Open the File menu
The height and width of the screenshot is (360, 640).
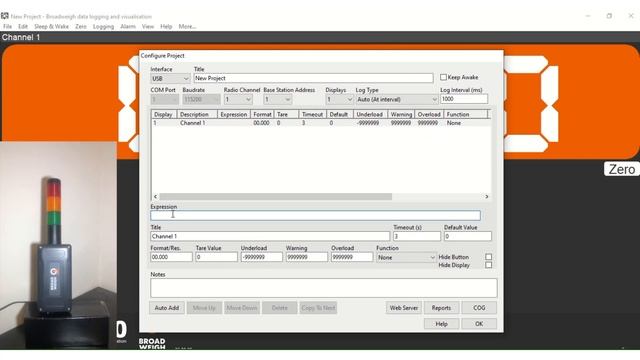[x=7, y=27]
